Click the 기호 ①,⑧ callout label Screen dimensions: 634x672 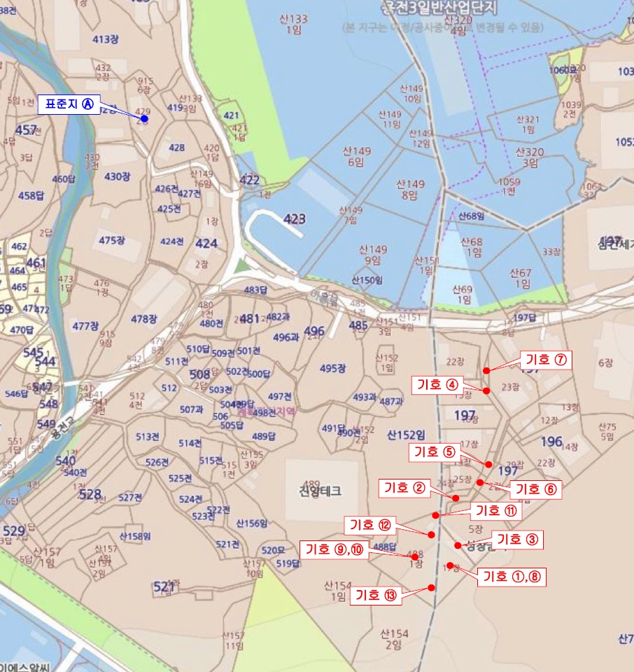tap(512, 576)
